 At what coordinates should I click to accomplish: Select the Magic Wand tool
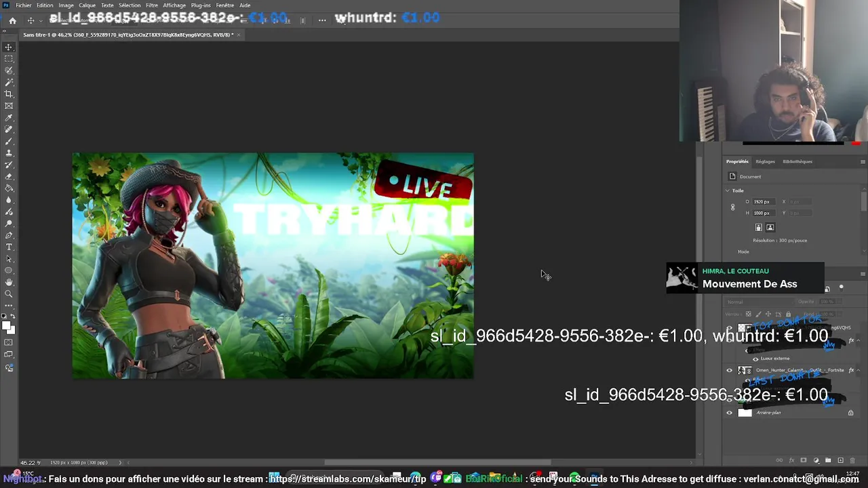click(9, 82)
